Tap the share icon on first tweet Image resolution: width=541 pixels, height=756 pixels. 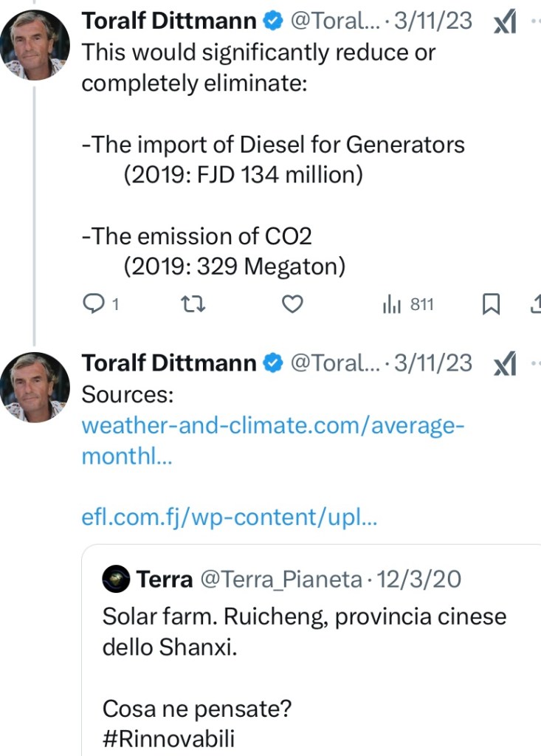pos(535,304)
